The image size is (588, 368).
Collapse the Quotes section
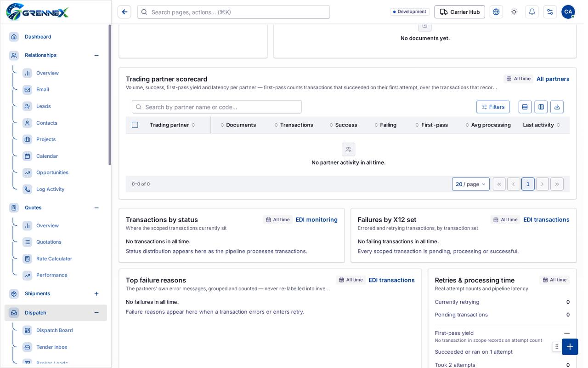pos(96,208)
